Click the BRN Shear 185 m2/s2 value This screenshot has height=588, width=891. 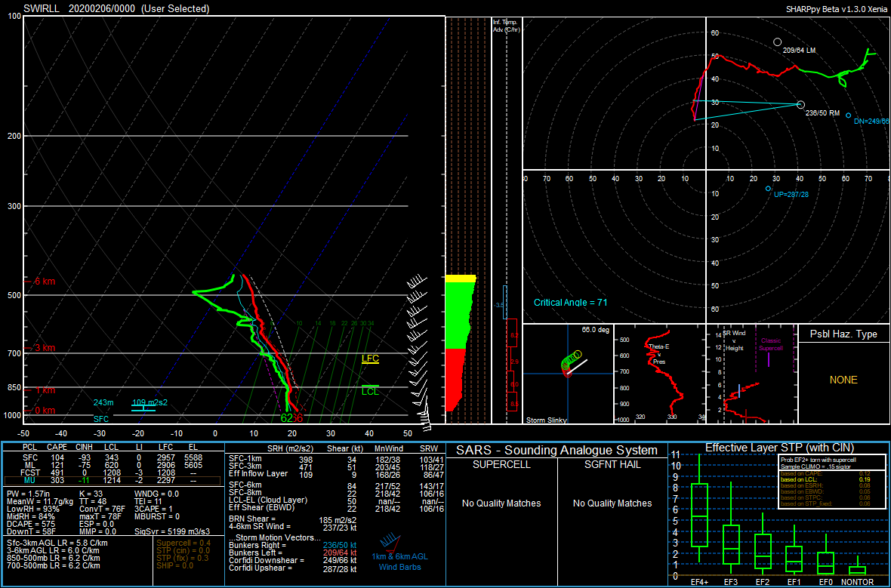click(x=338, y=520)
